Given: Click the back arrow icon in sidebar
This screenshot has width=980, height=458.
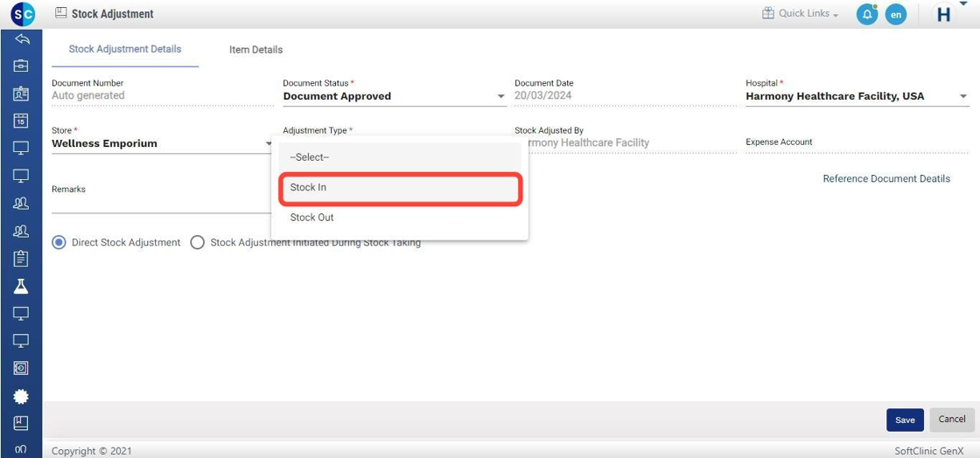Looking at the screenshot, I should pos(21,39).
